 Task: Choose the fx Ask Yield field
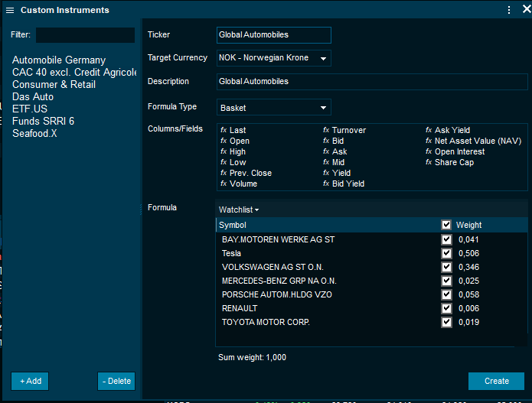tap(452, 131)
